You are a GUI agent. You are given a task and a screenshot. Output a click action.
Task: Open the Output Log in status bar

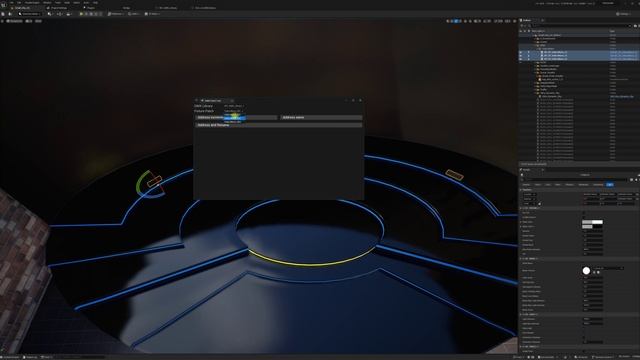pyautogui.click(x=31, y=357)
